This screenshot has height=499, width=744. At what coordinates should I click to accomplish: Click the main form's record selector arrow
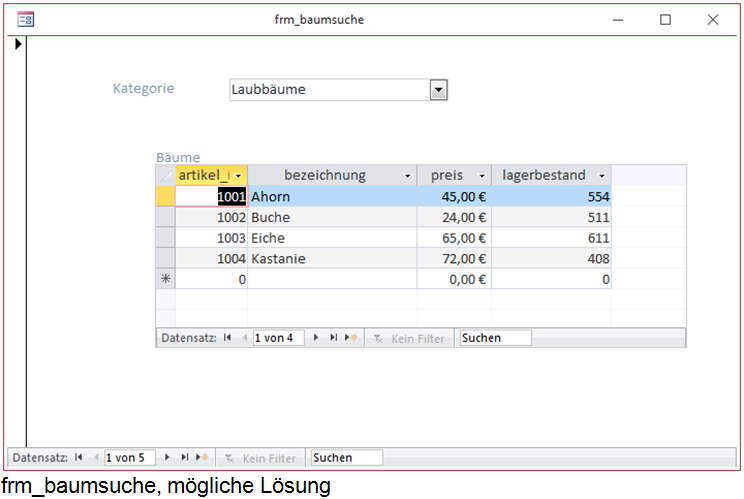pyautogui.click(x=17, y=44)
